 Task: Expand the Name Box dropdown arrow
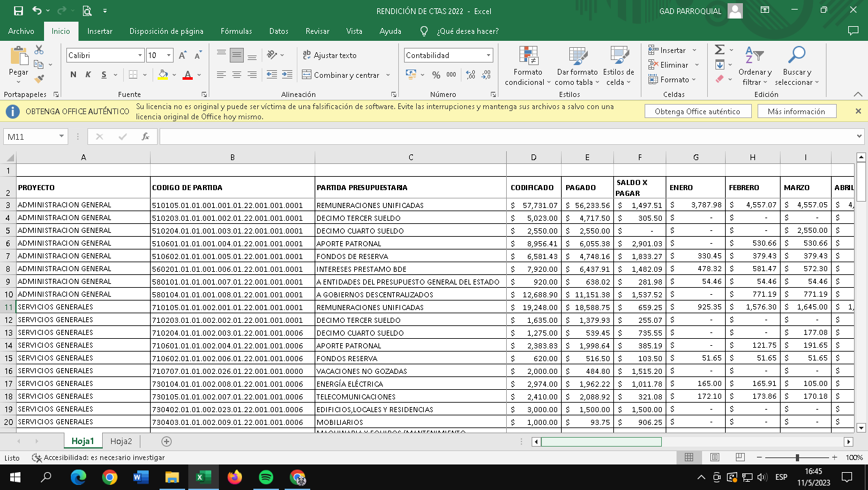(61, 137)
